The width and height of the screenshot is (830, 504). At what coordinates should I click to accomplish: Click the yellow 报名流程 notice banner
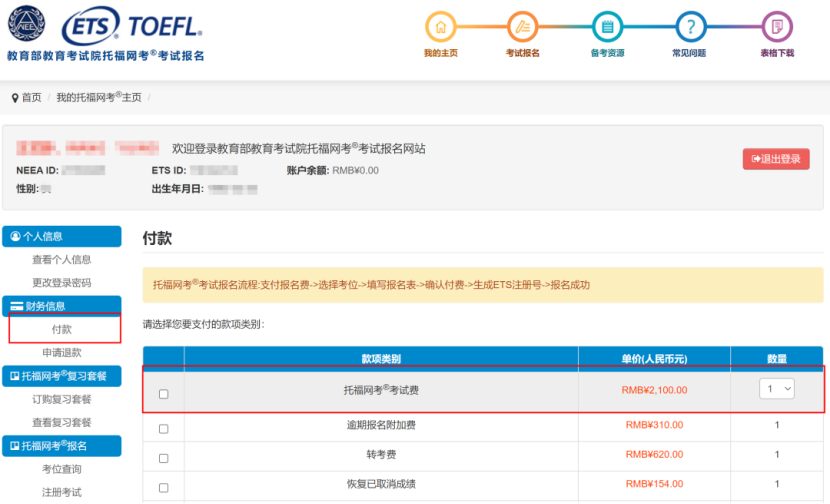pos(483,285)
